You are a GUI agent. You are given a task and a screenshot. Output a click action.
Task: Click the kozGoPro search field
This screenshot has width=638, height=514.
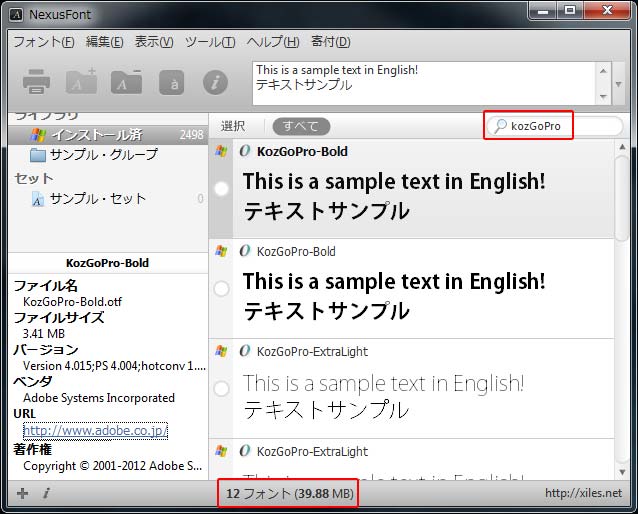pyautogui.click(x=555, y=126)
